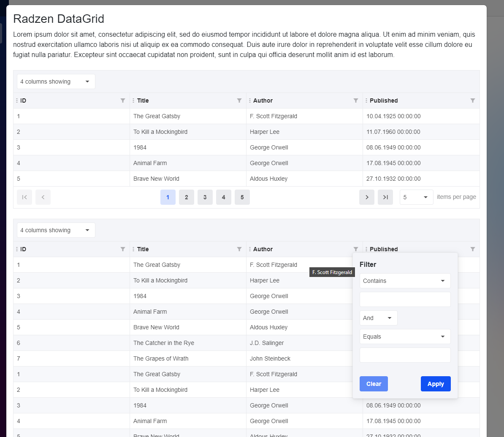Go to next page of the pager
Image resolution: width=504 pixels, height=437 pixels.
(x=367, y=197)
